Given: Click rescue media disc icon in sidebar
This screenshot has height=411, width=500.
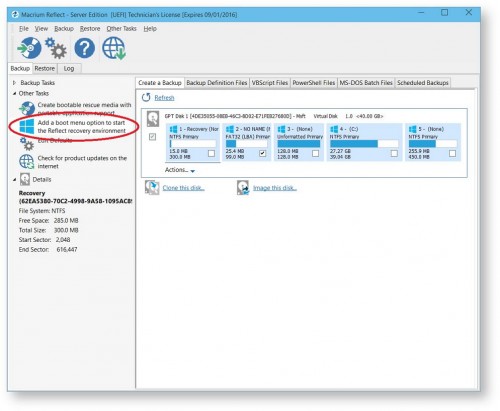Looking at the screenshot, I should tap(27, 108).
